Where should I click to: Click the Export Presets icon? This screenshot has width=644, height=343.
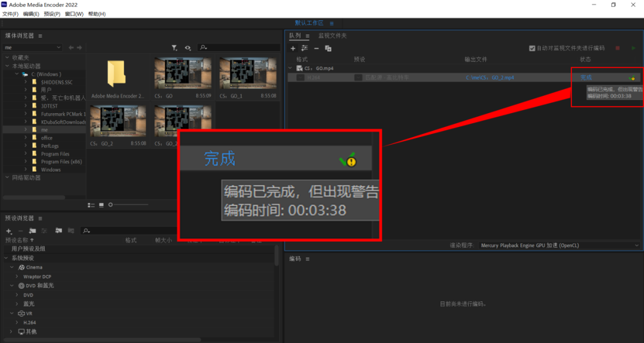(x=70, y=231)
